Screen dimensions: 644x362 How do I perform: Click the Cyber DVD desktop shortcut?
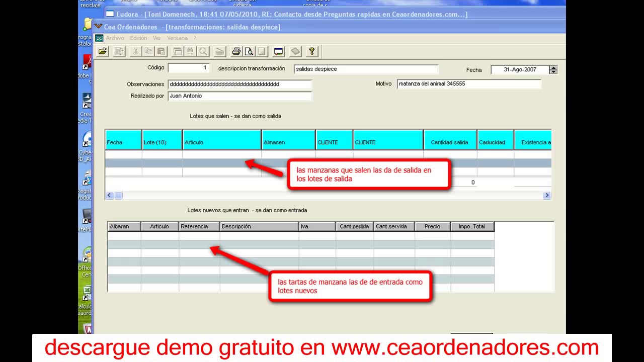click(x=87, y=139)
